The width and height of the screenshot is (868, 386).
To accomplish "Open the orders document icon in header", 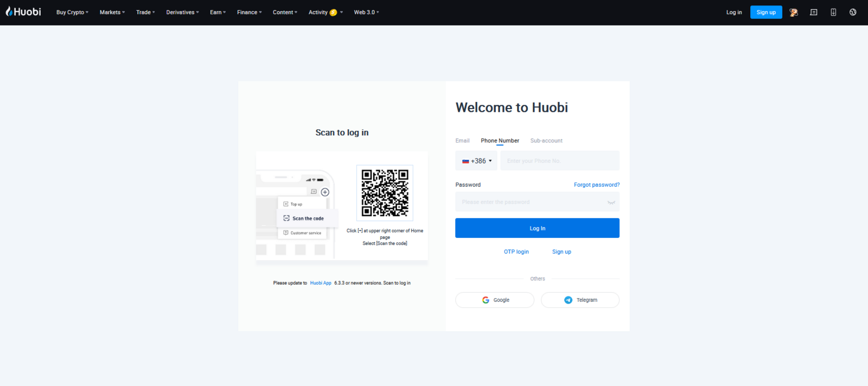I will [814, 12].
